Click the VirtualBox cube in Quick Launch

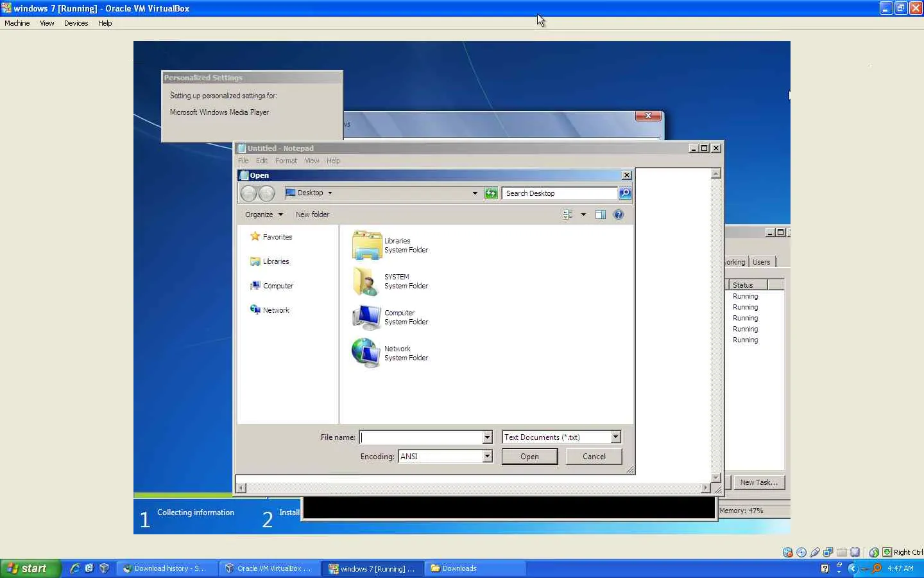pyautogui.click(x=104, y=568)
